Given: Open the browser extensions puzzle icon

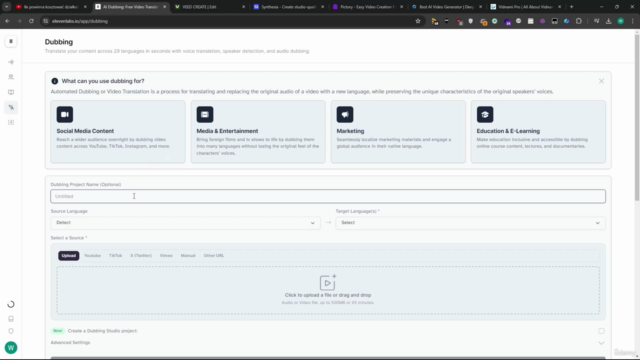Looking at the screenshot, I should [579, 21].
